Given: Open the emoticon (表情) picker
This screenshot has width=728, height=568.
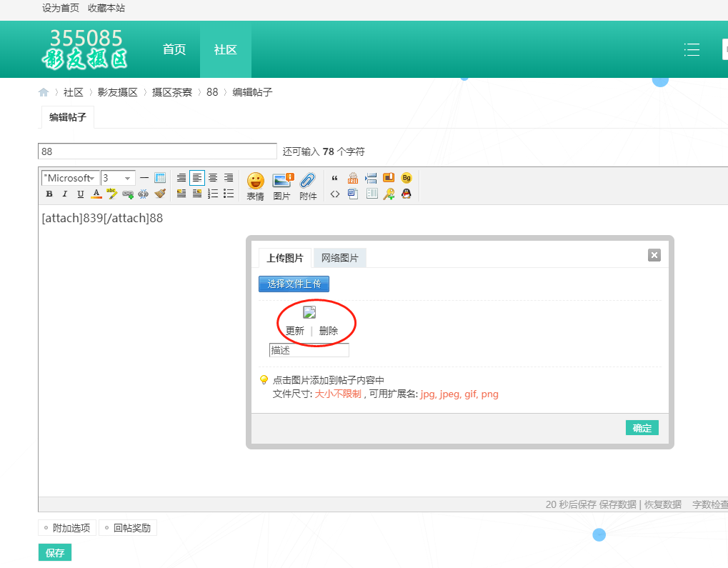Looking at the screenshot, I should coord(255,186).
